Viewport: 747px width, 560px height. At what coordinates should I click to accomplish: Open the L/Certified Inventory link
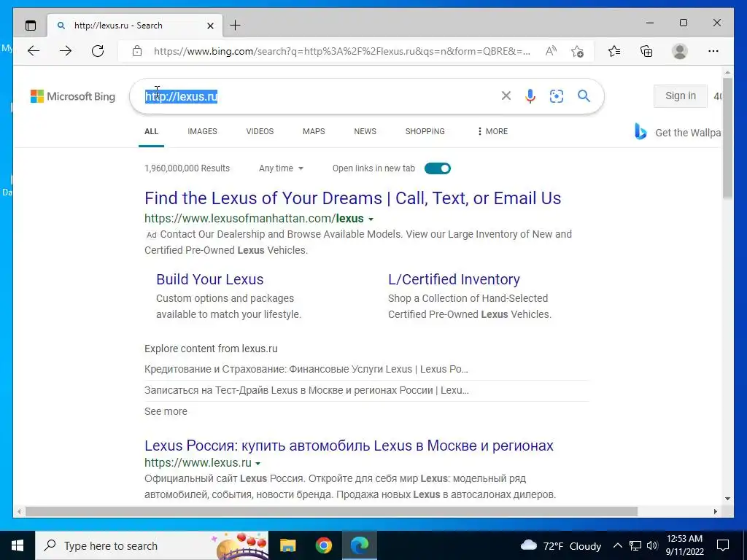tap(454, 279)
